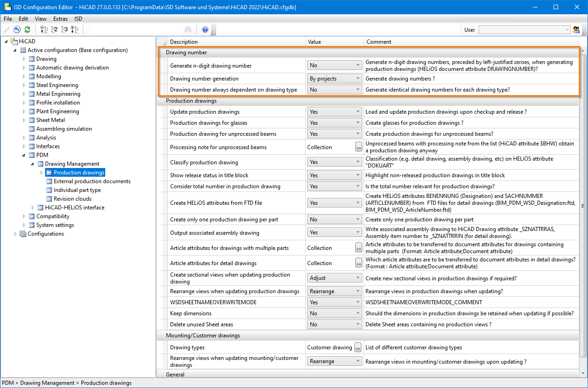Open Generate n-digit drawing number dropdown
The height and width of the screenshot is (388, 588).
335,66
